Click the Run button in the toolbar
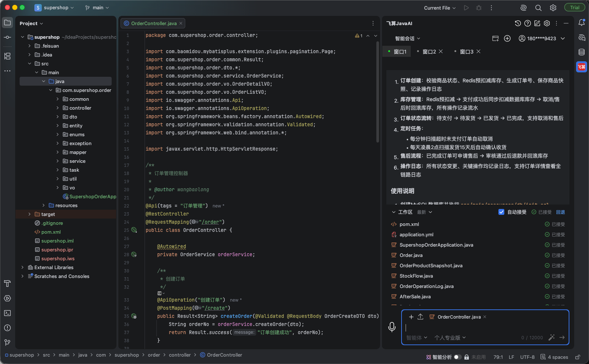Viewport: 589px width, 364px height. [466, 8]
